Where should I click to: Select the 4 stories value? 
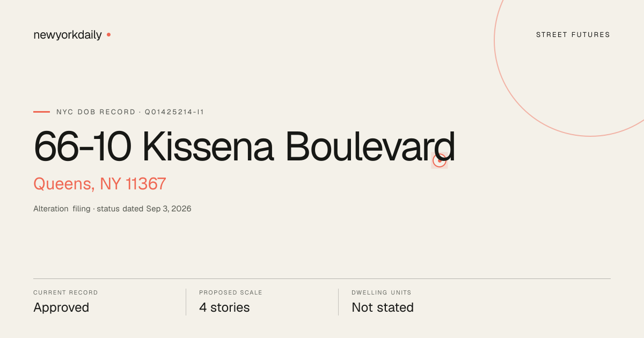click(224, 307)
